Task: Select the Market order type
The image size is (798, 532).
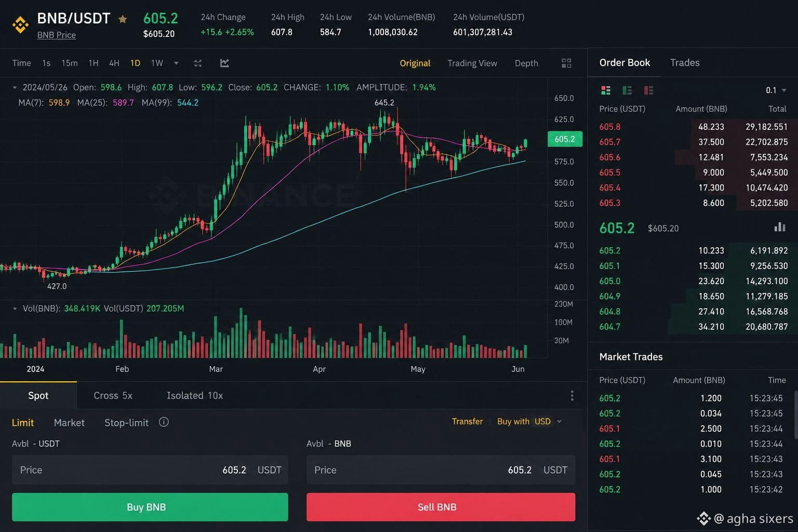Action: 69,422
